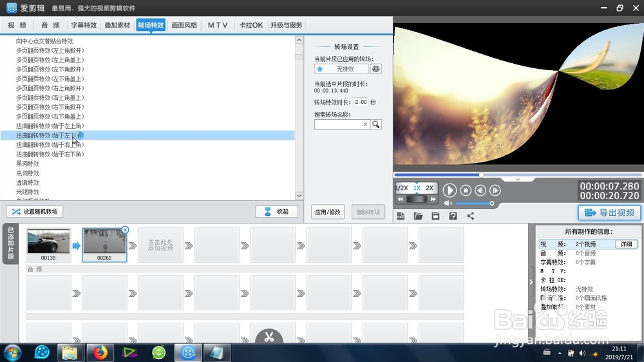
Task: Open the MTV tab
Action: (217, 25)
